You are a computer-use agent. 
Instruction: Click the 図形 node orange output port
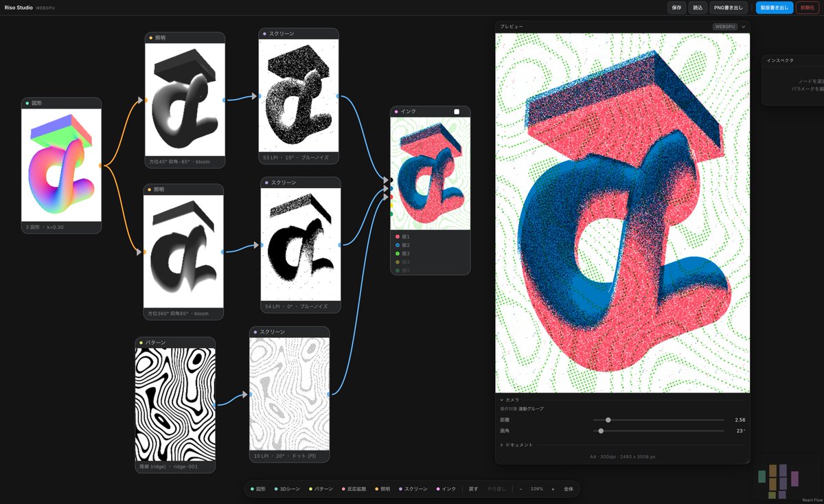(x=101, y=165)
